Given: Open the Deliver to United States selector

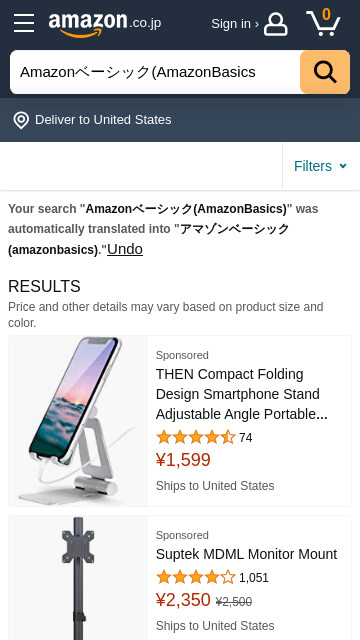Looking at the screenshot, I should [92, 120].
